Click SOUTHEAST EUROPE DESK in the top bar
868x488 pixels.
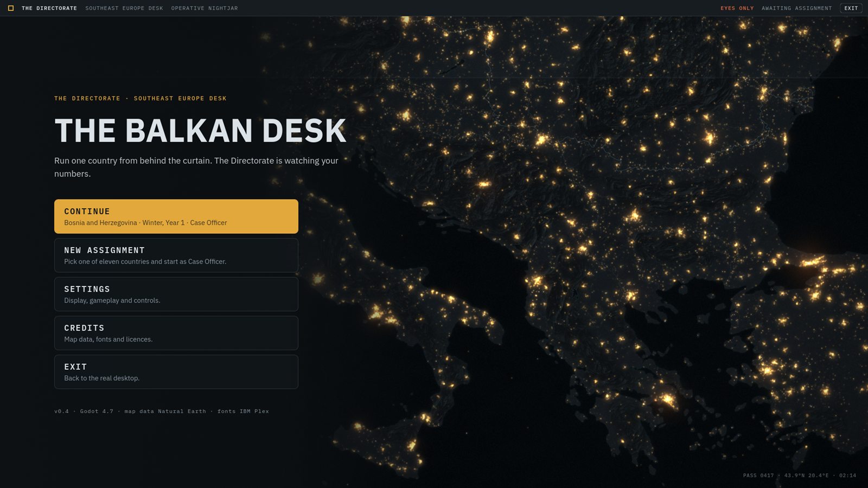coord(124,8)
